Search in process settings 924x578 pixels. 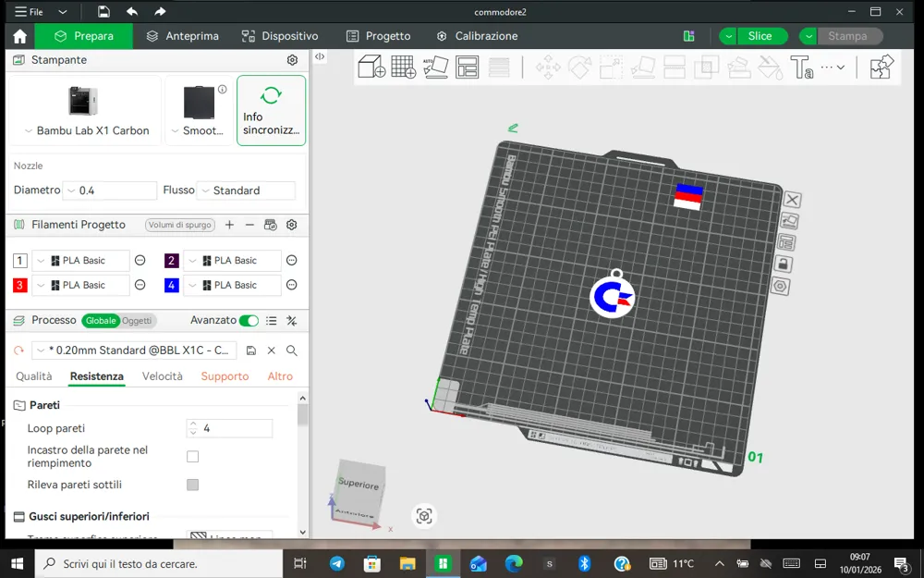(x=292, y=350)
